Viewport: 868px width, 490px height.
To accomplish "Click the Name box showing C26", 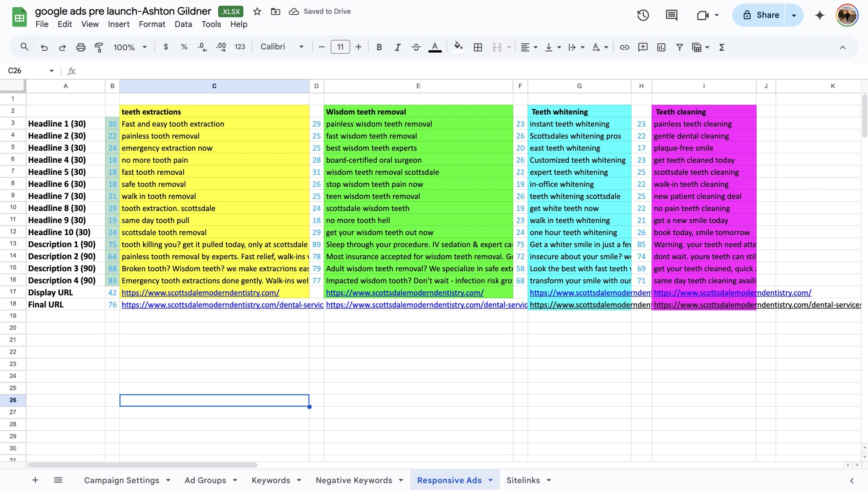I will 31,71.
